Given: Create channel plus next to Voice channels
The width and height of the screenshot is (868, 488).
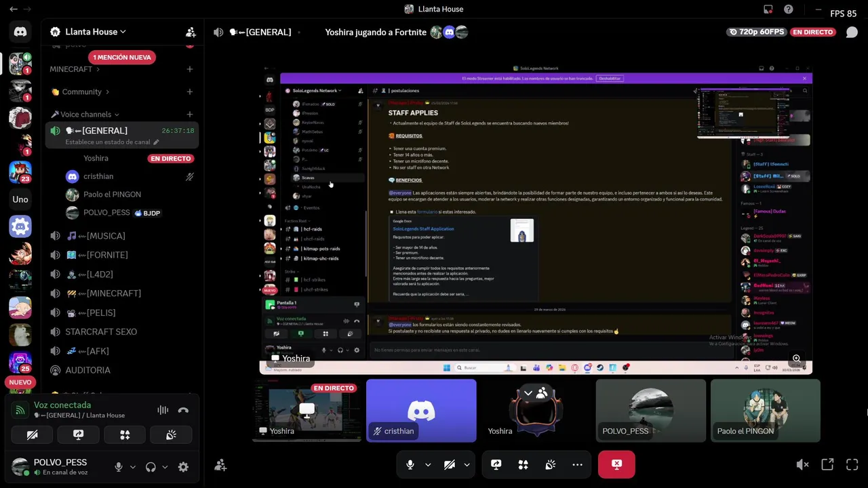Looking at the screenshot, I should coord(190,115).
